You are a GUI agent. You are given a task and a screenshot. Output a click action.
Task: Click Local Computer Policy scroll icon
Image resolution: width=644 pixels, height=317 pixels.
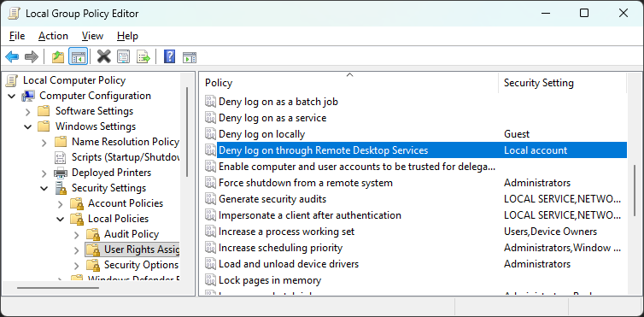(12, 80)
